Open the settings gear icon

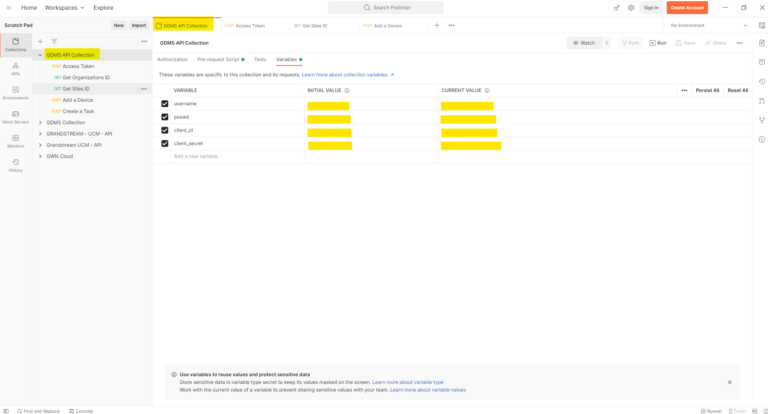631,8
